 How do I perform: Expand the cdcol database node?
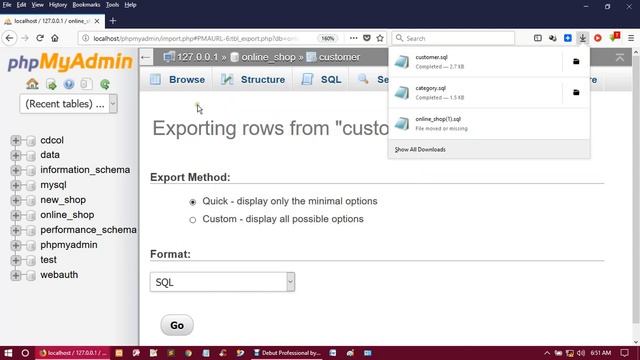tap(16, 140)
